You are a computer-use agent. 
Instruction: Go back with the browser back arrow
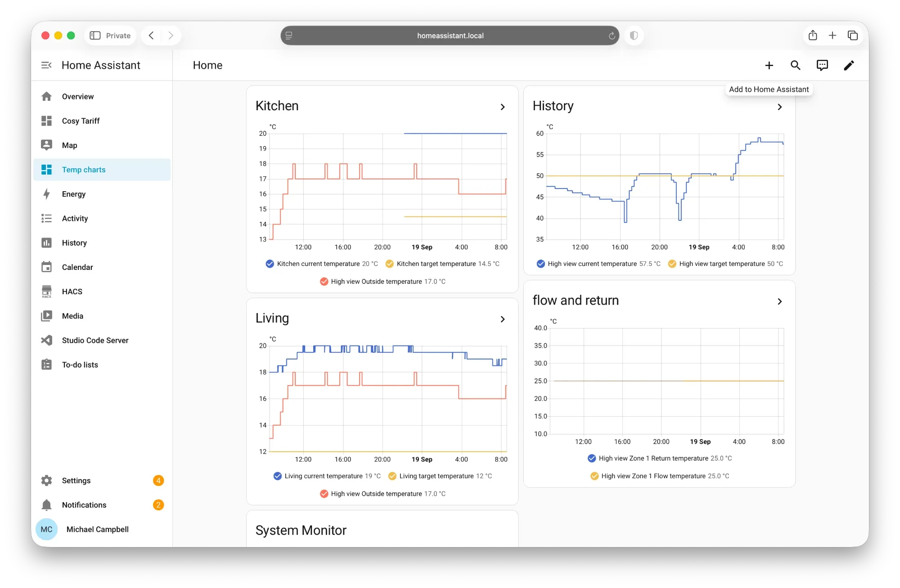pyautogui.click(x=151, y=36)
